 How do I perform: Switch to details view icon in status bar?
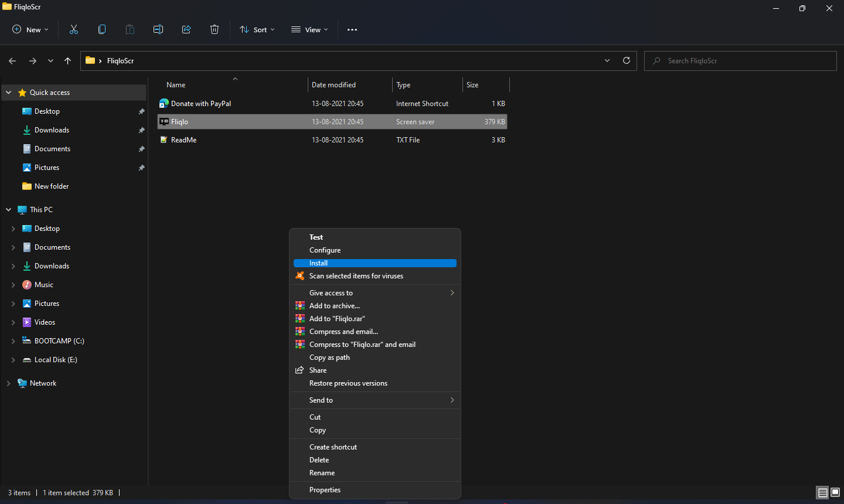click(x=823, y=493)
